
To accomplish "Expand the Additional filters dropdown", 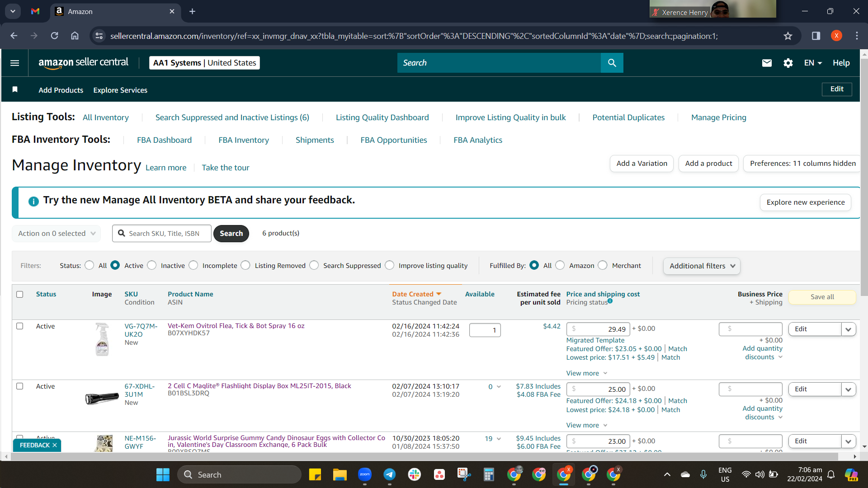I will (x=702, y=266).
